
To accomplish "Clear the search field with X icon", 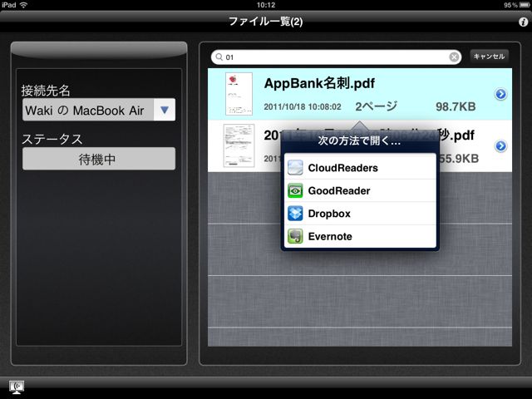I will point(454,57).
